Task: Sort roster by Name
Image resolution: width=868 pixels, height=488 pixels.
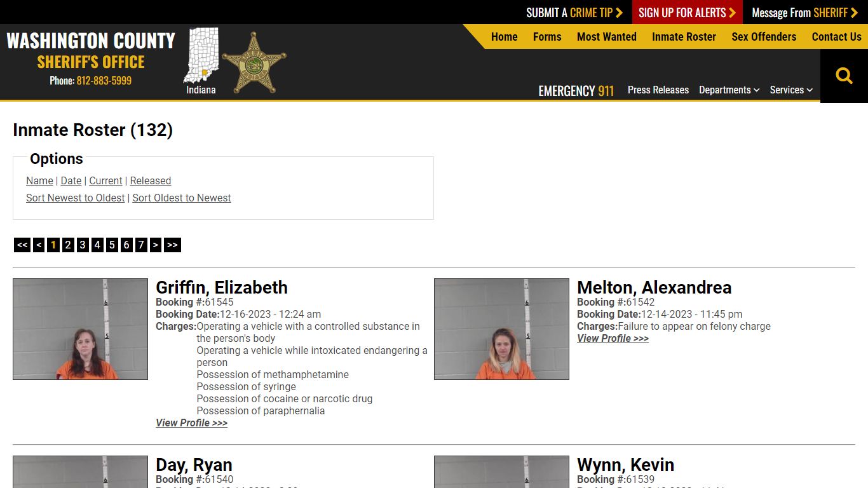Action: coord(39,181)
